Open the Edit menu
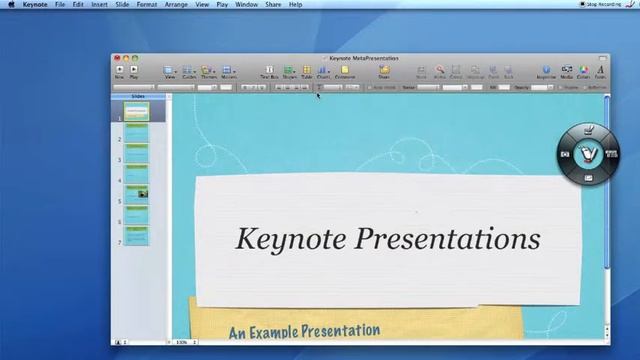The image size is (640, 360). click(x=78, y=4)
